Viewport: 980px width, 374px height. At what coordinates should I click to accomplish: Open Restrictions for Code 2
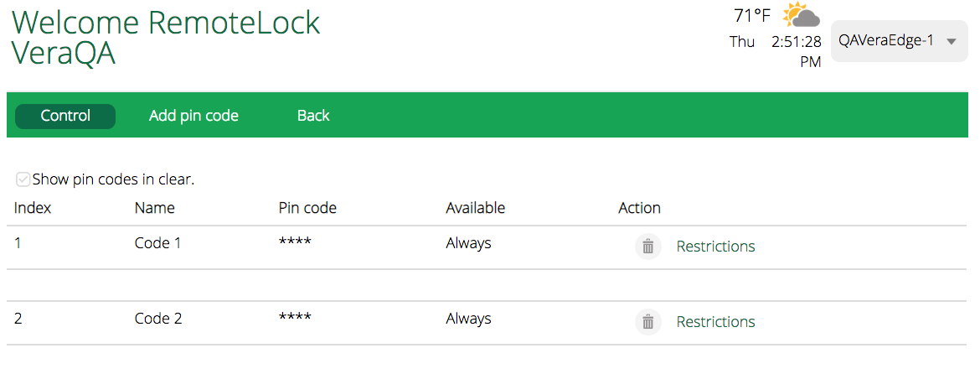715,322
